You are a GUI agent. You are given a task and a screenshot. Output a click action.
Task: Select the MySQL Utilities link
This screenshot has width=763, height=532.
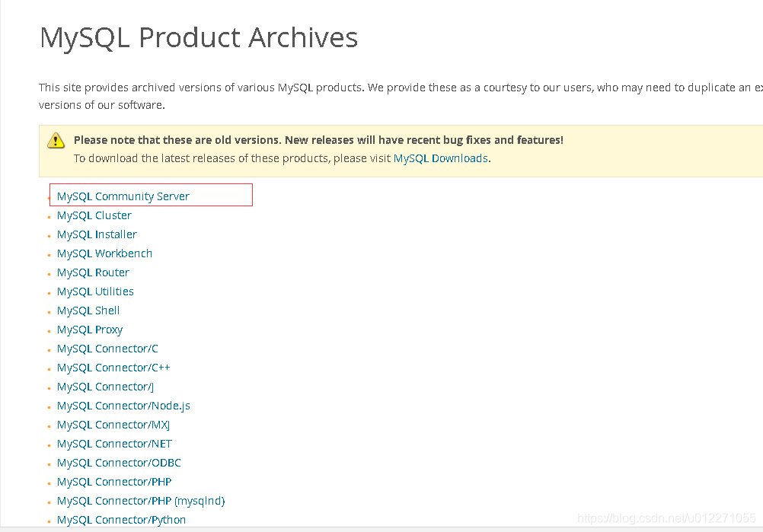[95, 291]
